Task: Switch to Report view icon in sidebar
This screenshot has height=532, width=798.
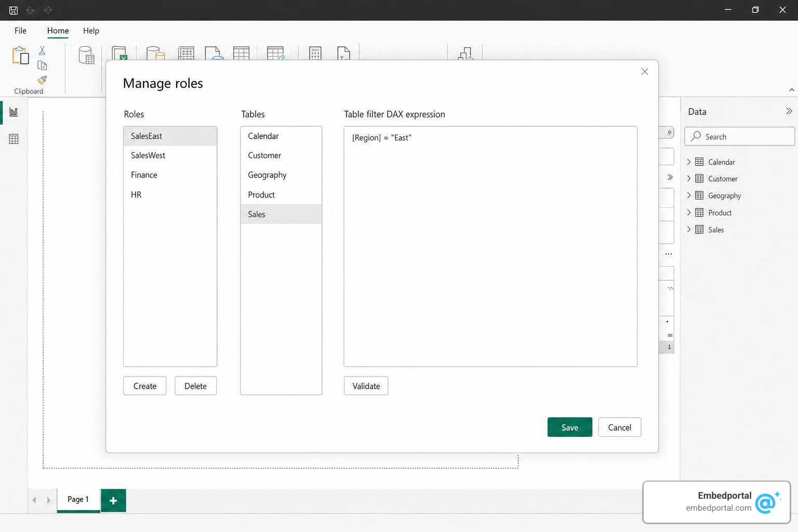Action: [x=14, y=112]
